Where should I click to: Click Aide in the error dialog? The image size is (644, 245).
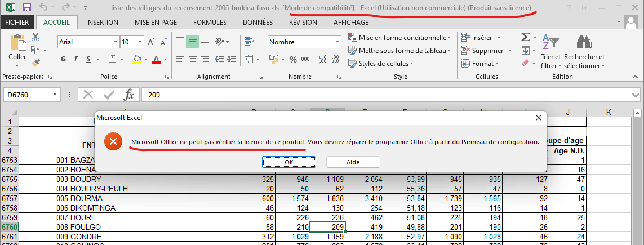[x=353, y=162]
